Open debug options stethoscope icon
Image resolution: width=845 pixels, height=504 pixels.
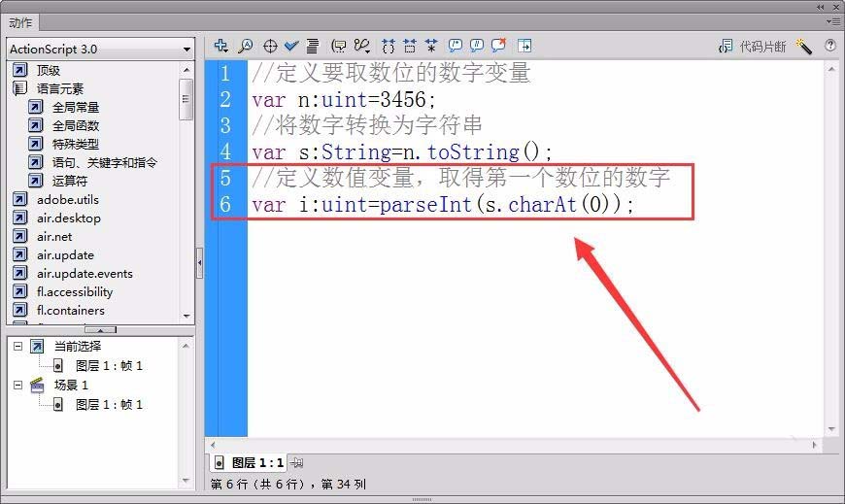[362, 46]
